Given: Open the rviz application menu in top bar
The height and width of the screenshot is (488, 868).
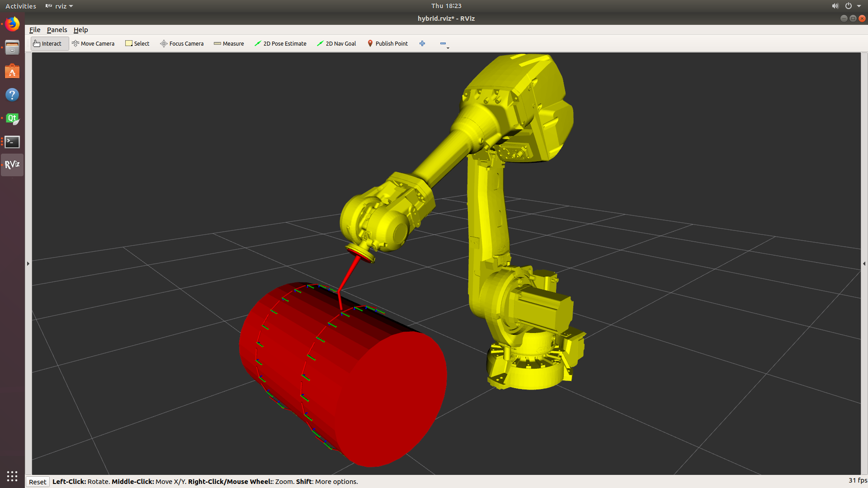Looking at the screenshot, I should pos(60,6).
